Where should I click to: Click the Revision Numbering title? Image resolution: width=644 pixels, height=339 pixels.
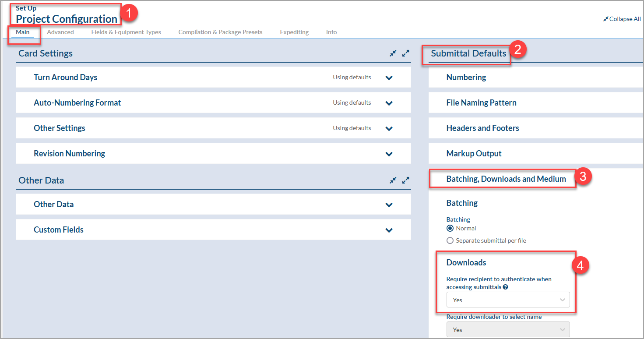(70, 153)
